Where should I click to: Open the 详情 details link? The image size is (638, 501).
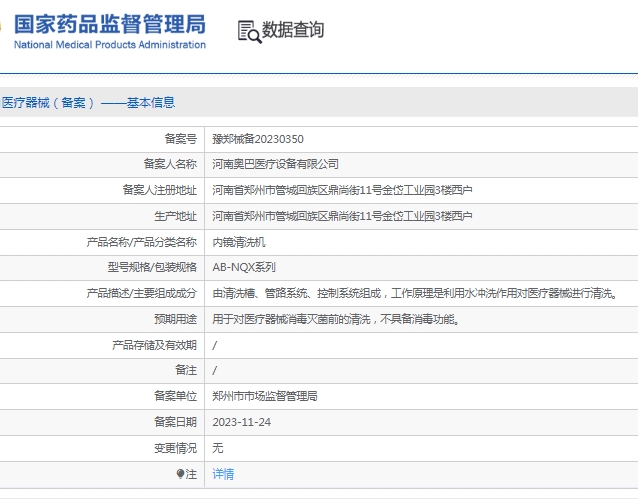pos(223,474)
